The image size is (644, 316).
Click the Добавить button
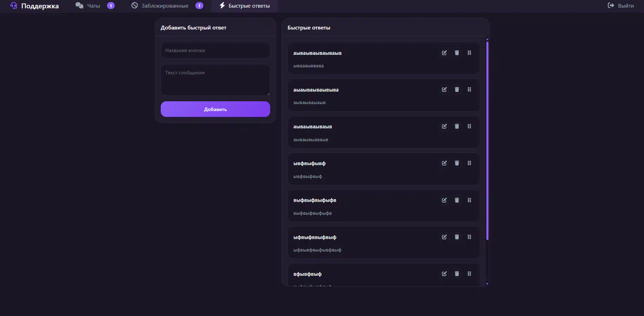coord(215,109)
